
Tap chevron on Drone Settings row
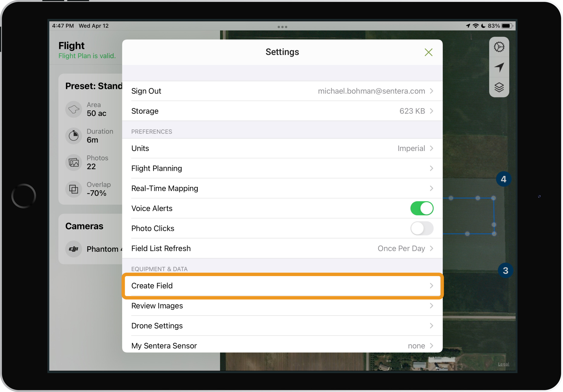[x=432, y=326]
